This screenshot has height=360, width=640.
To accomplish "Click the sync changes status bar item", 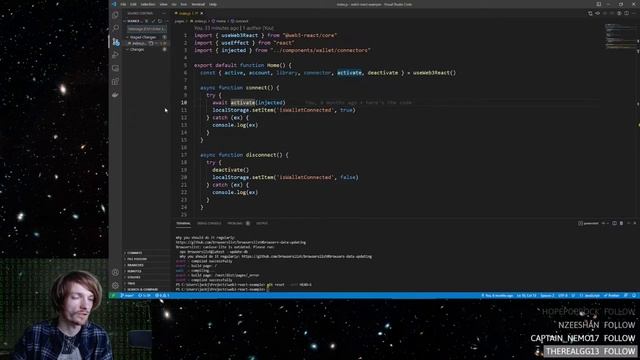I will (x=144, y=296).
